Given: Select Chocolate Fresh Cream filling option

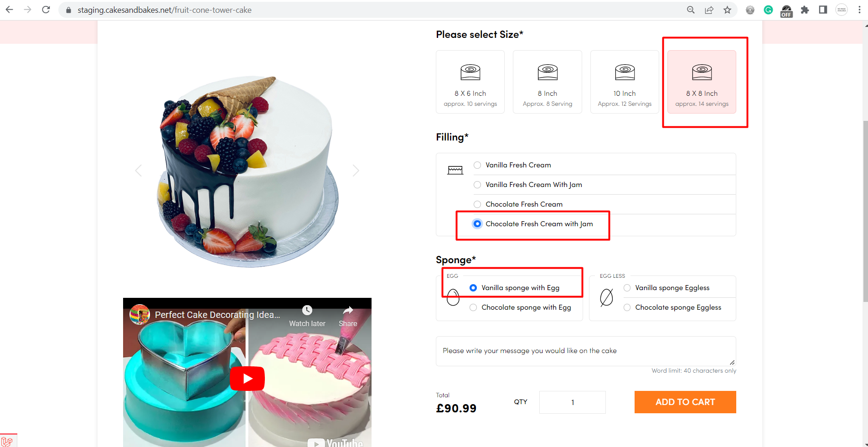Looking at the screenshot, I should [477, 204].
